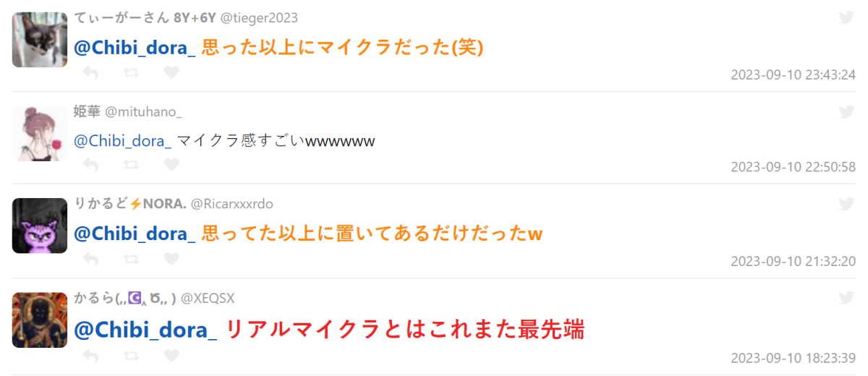
Task: Like the tweet by XEQSX
Action: (171, 356)
